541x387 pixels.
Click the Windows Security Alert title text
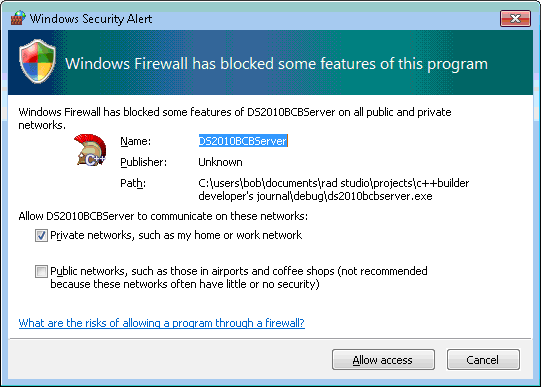pos(91,19)
